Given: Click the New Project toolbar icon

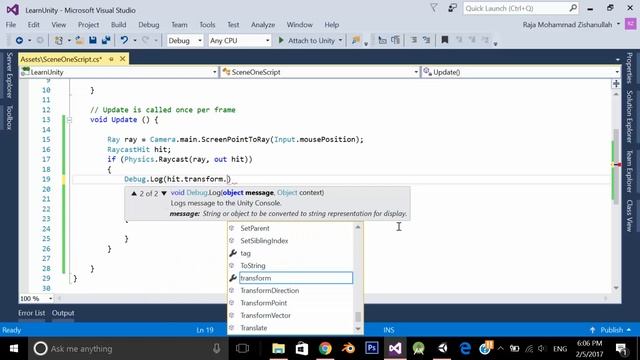Looking at the screenshot, I should [x=59, y=40].
